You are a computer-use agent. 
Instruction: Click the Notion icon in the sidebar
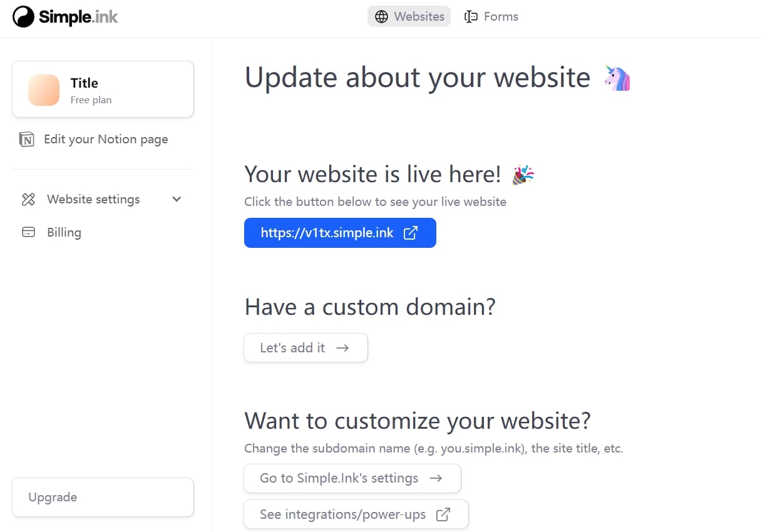tap(27, 140)
